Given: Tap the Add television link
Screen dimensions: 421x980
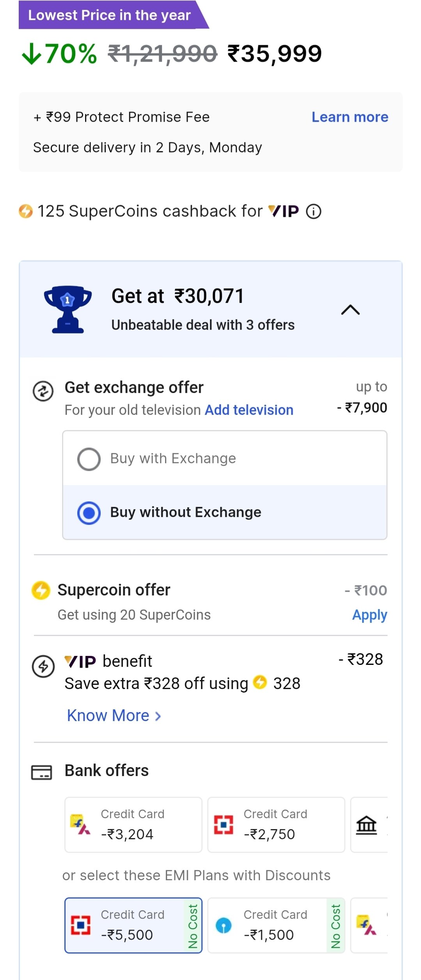Looking at the screenshot, I should (x=249, y=410).
